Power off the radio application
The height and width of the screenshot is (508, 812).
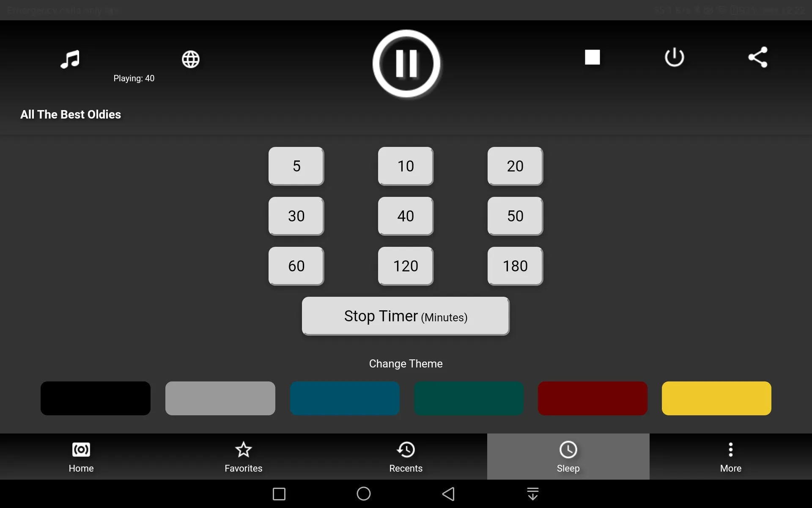point(675,57)
